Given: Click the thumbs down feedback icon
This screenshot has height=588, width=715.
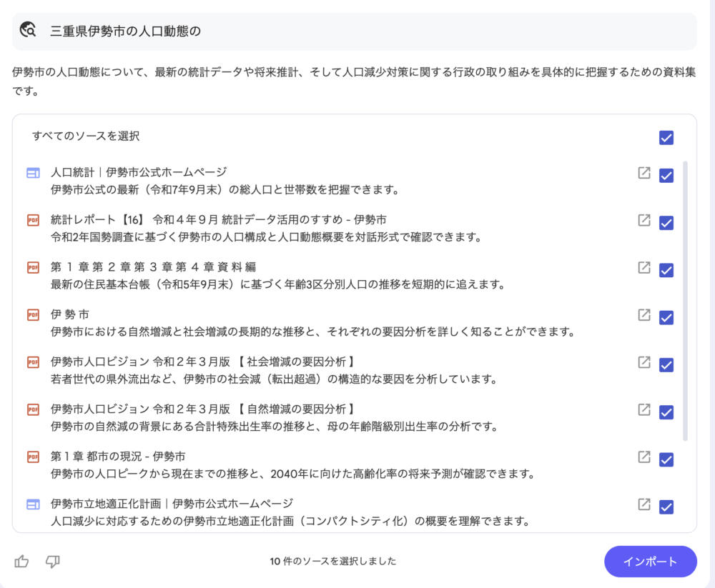Looking at the screenshot, I should click(52, 562).
